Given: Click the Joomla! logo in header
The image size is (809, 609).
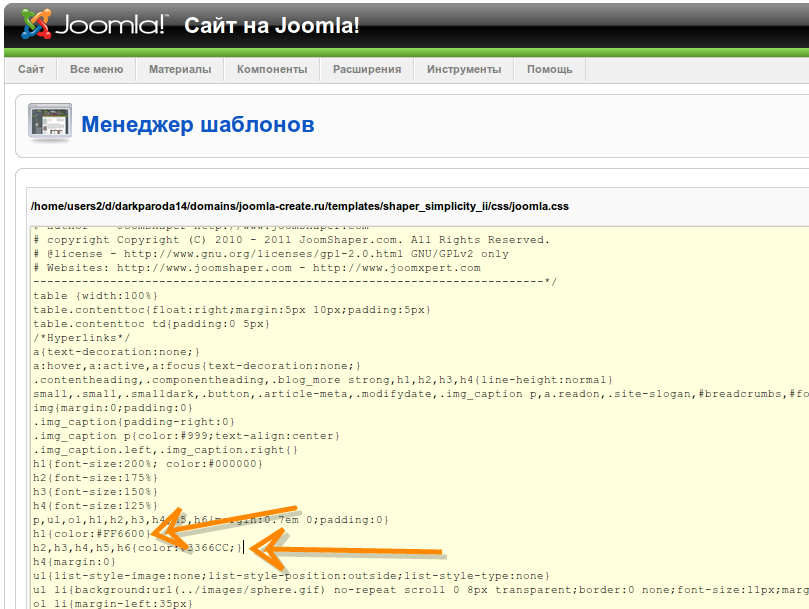Looking at the screenshot, I should pyautogui.click(x=95, y=24).
